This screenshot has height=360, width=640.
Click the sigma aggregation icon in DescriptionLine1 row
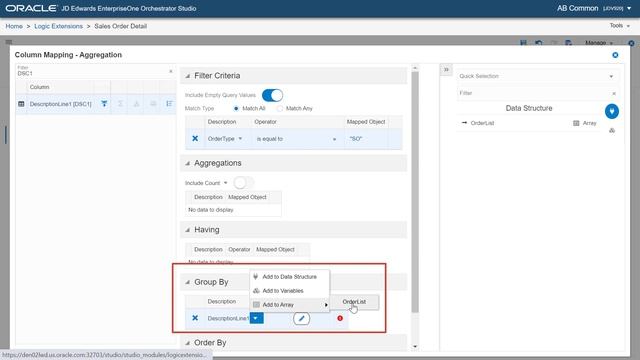click(120, 104)
